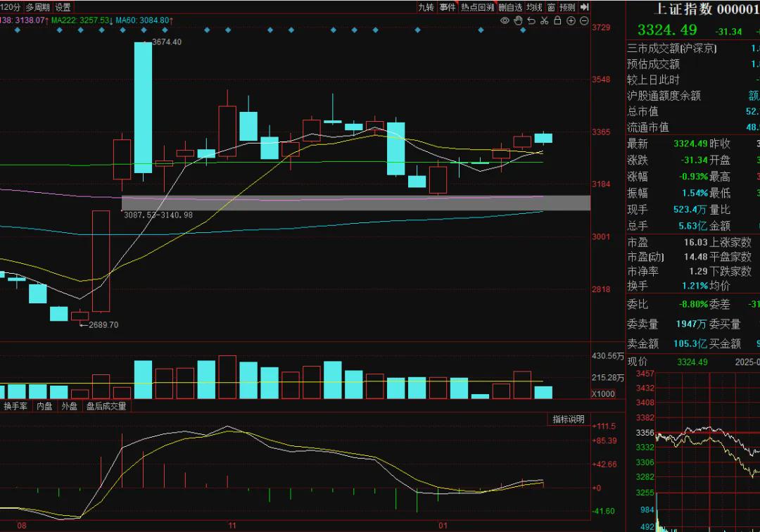Image resolution: width=760 pixels, height=532 pixels.
Task: Switch to the 盘后成交量 tab
Action: coord(106,406)
